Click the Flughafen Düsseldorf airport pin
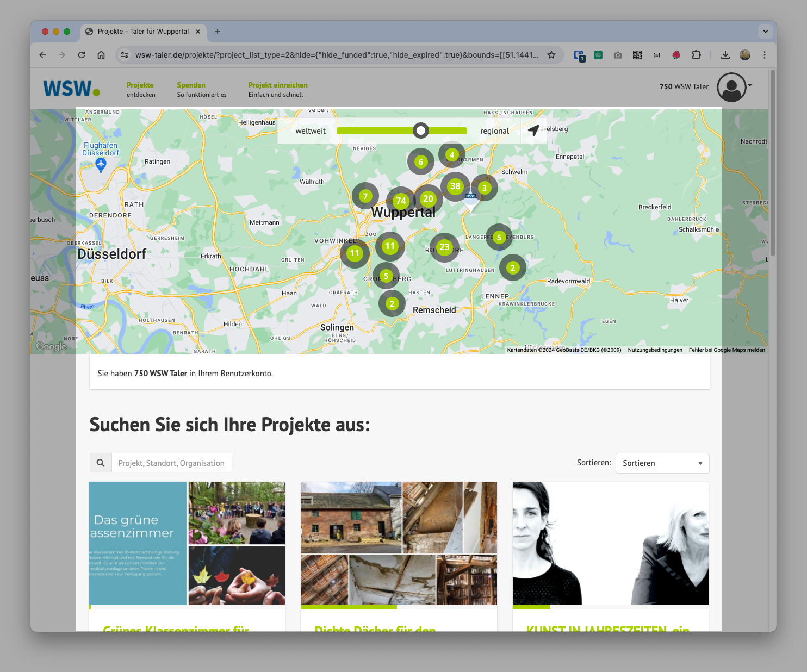This screenshot has height=672, width=807. coord(101,165)
